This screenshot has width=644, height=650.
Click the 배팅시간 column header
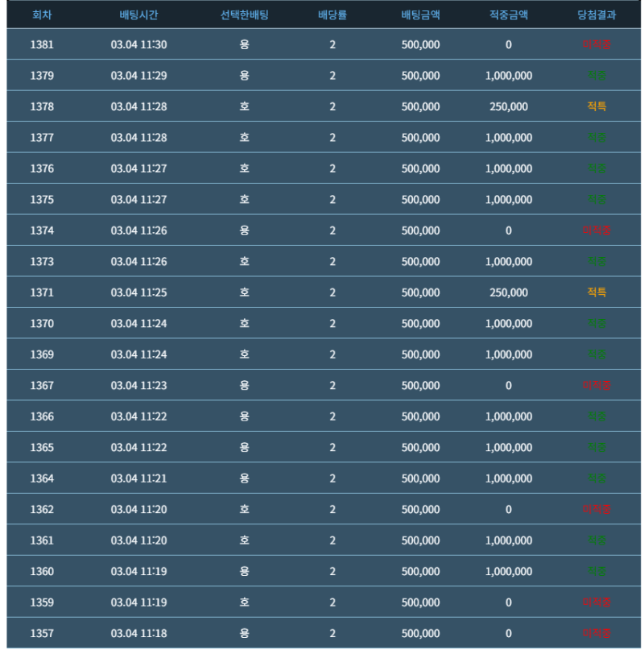pyautogui.click(x=138, y=14)
